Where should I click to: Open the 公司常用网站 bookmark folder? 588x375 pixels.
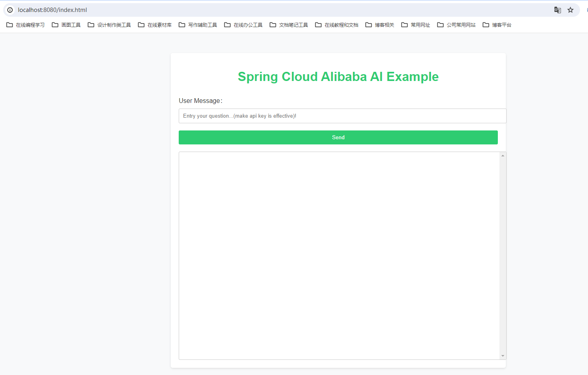click(456, 25)
